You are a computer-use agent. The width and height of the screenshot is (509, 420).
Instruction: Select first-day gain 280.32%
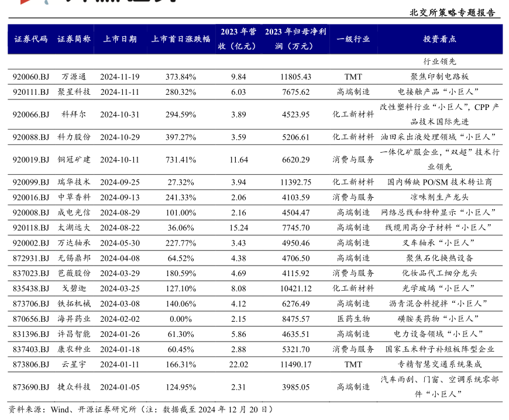pos(181,92)
